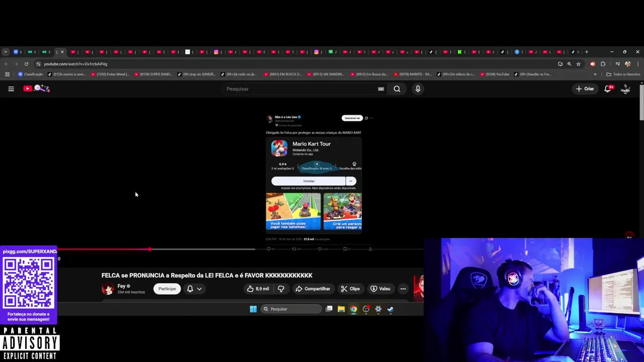Open File Explorer from taskbar

click(341, 309)
